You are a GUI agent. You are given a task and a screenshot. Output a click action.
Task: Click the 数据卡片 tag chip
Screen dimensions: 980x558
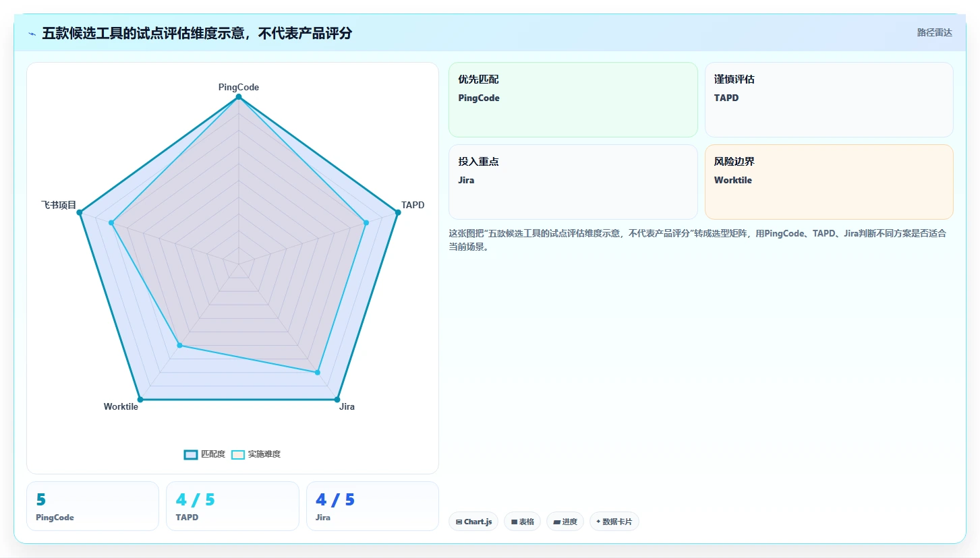click(x=614, y=522)
